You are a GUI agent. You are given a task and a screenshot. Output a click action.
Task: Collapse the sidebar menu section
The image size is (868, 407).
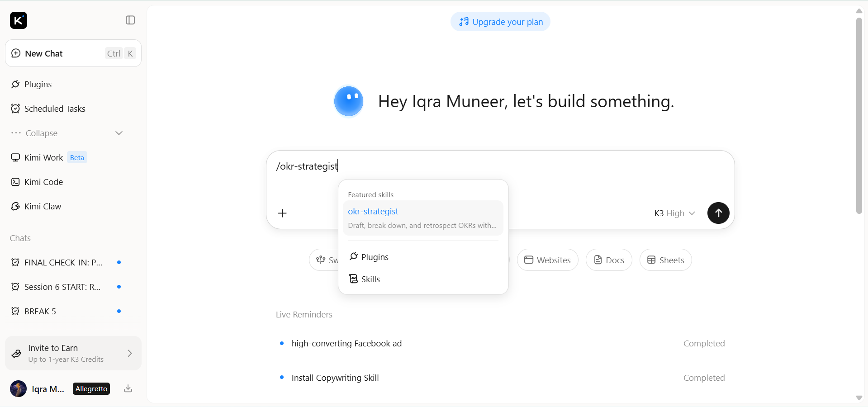click(67, 133)
